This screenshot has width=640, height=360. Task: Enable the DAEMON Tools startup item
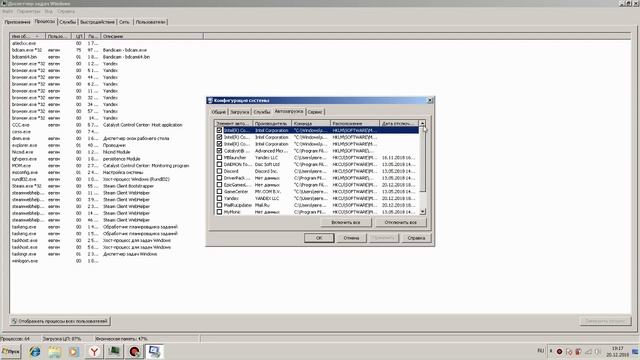click(x=219, y=164)
